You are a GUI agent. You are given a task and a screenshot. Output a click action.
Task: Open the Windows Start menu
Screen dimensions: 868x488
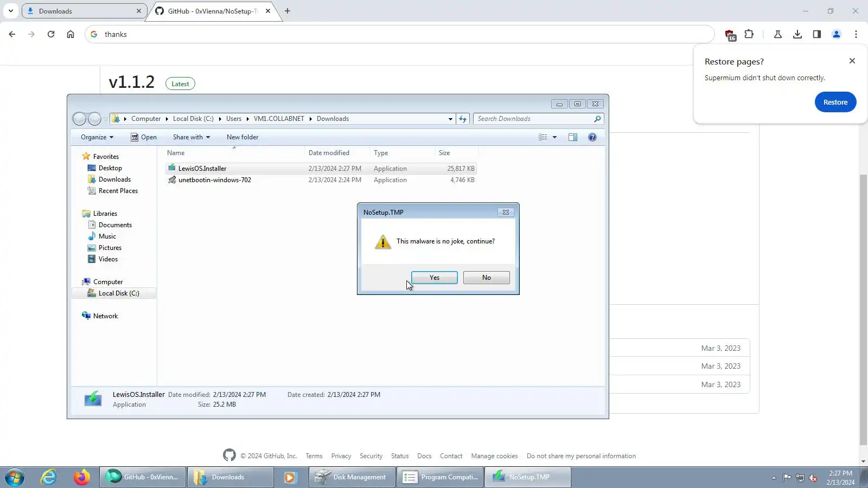click(x=15, y=477)
